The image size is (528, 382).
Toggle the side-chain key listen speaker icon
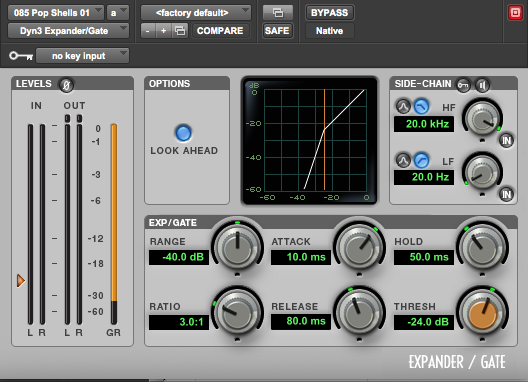tap(482, 85)
